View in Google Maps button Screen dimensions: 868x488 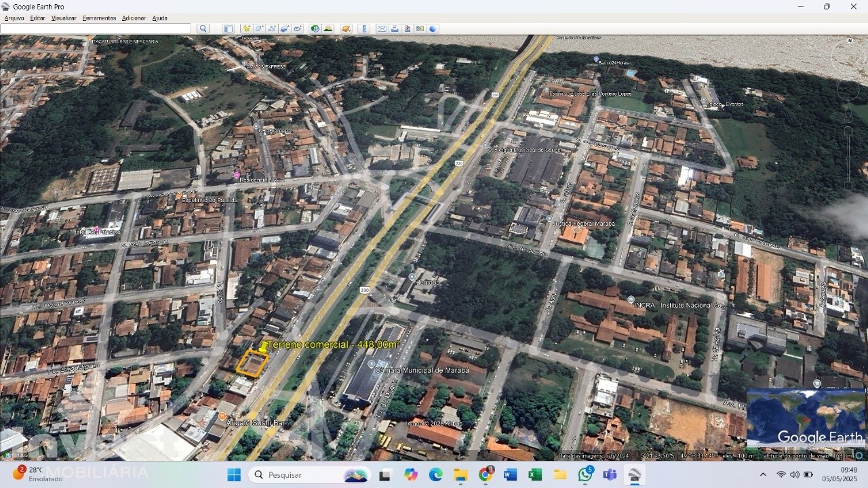(420, 28)
